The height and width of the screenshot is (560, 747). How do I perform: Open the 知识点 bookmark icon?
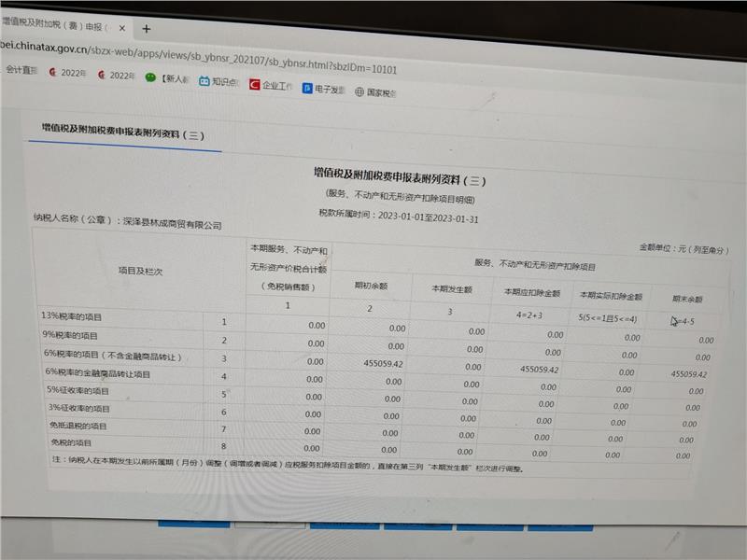click(218, 82)
